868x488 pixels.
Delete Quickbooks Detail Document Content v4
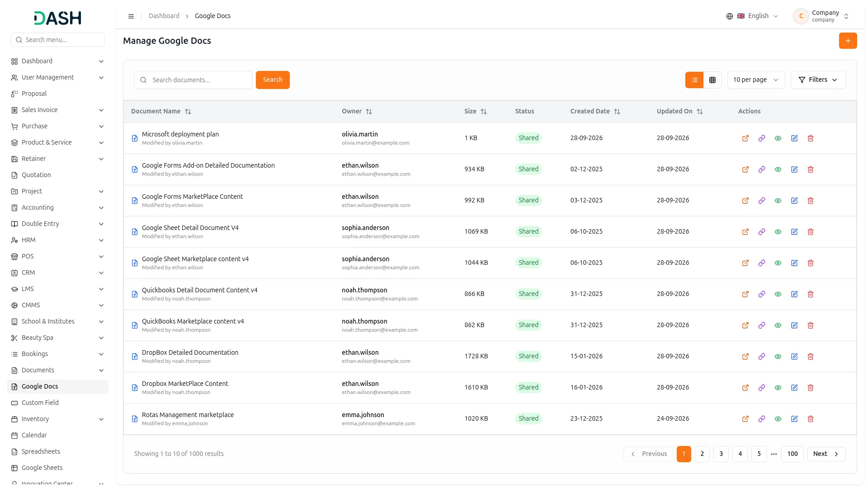(x=810, y=294)
